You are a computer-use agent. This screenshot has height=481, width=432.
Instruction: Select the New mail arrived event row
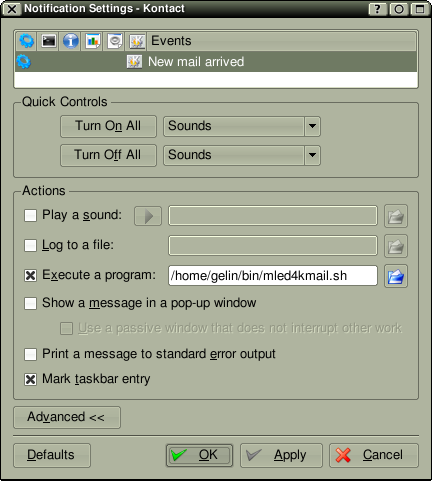[x=216, y=62]
